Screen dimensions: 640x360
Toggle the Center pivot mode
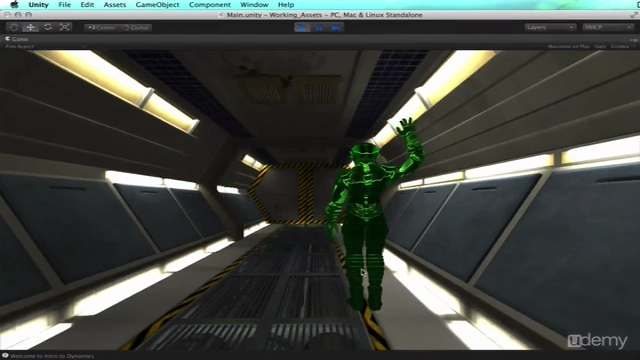click(102, 28)
